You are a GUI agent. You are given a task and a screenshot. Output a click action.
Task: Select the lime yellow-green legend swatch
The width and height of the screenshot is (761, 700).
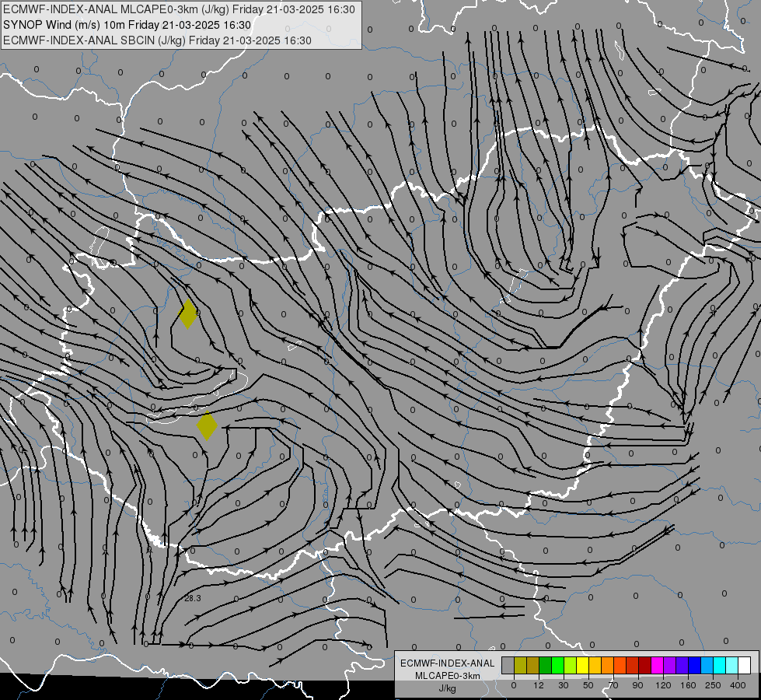tap(571, 665)
